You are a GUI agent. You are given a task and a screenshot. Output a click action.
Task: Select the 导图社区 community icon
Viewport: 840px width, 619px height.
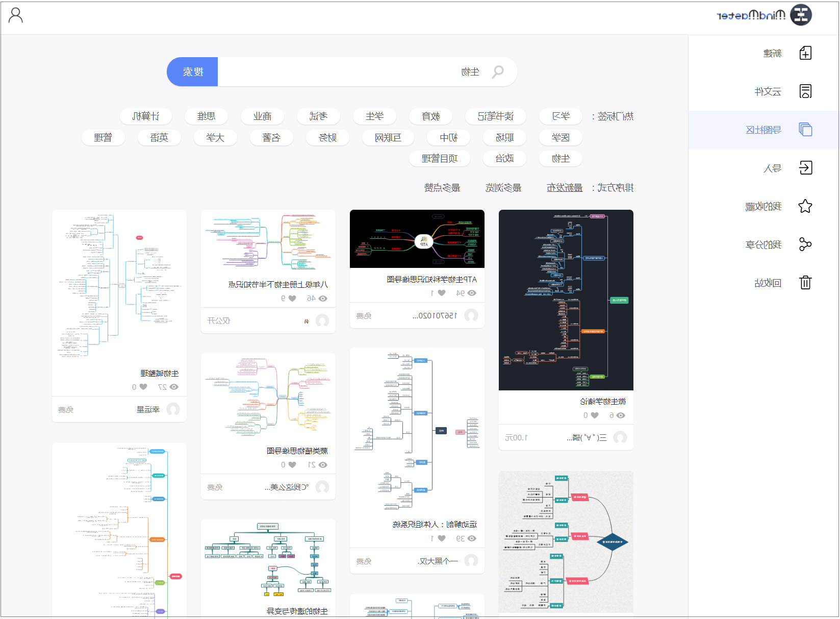pyautogui.click(x=805, y=130)
